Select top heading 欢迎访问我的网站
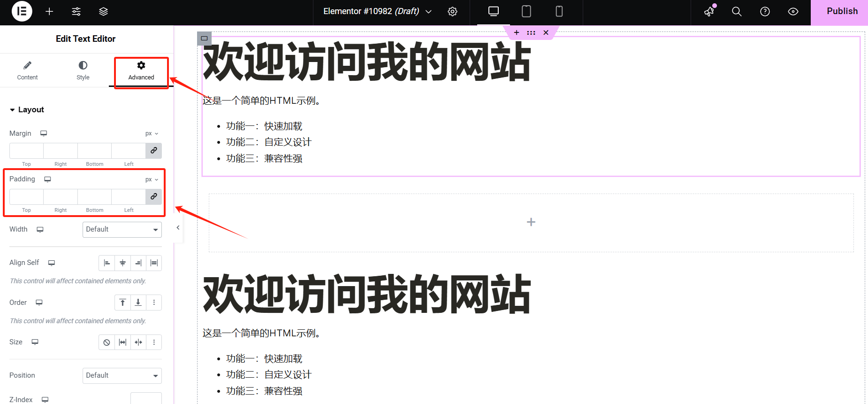868x404 pixels. (x=366, y=62)
